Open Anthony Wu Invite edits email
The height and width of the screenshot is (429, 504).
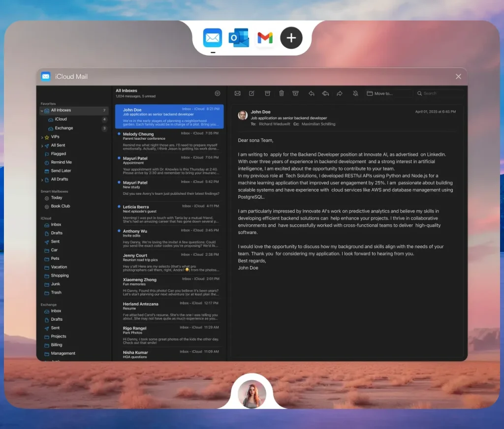[169, 238]
